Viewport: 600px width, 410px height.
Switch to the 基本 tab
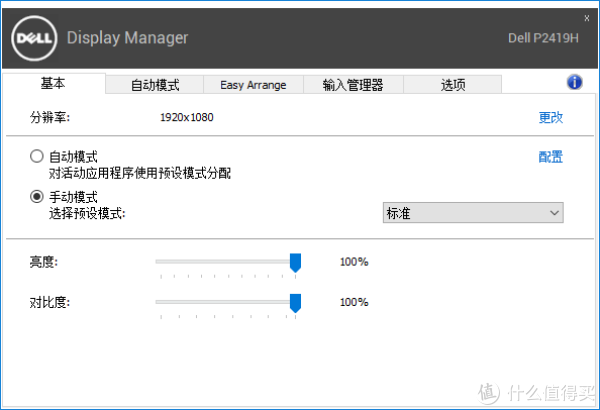pyautogui.click(x=53, y=83)
